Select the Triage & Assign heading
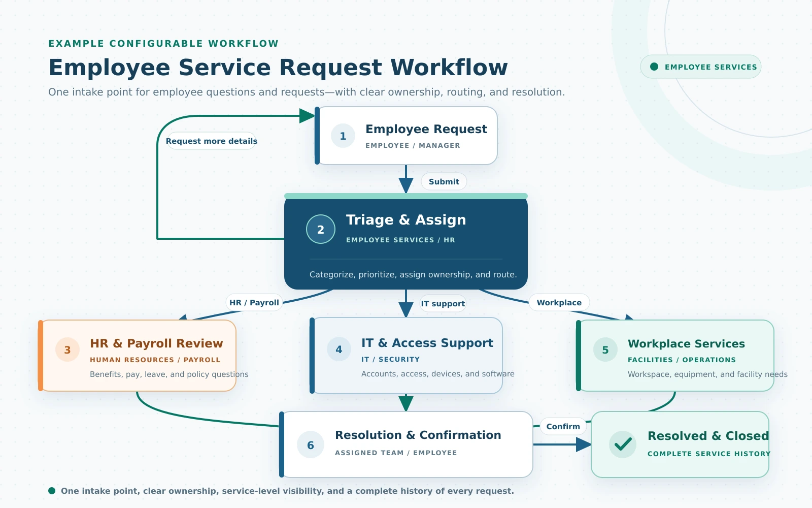This screenshot has height=508, width=812. (406, 219)
